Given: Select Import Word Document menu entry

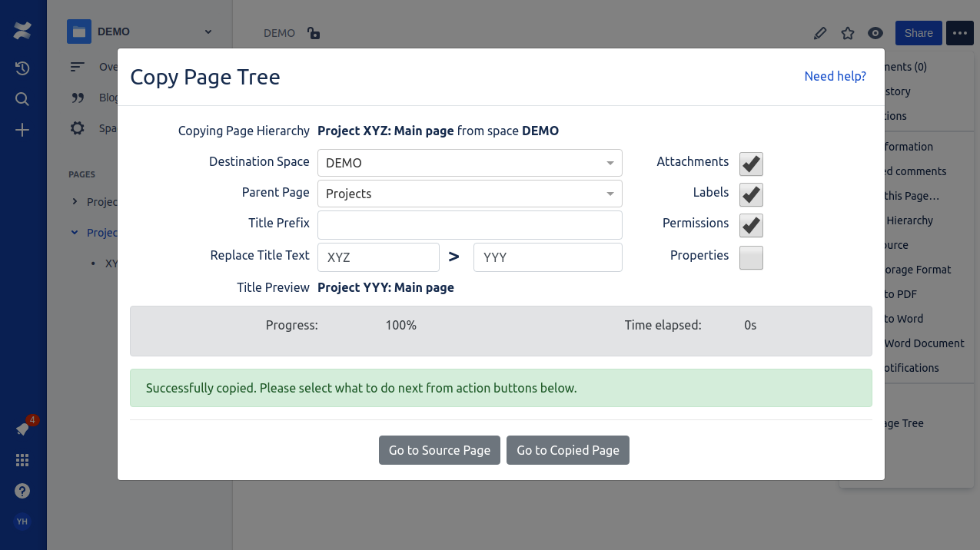Looking at the screenshot, I should (924, 343).
